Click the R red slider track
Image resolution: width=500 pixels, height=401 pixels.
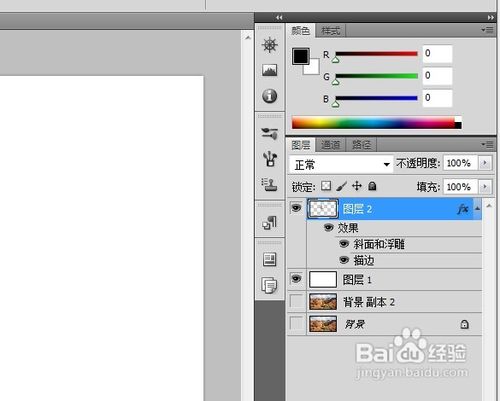(x=376, y=54)
